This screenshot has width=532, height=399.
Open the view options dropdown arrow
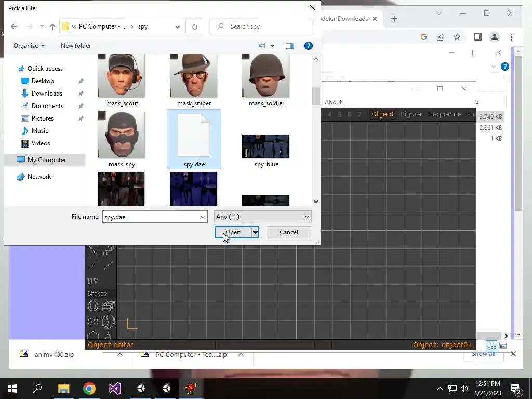click(x=272, y=46)
